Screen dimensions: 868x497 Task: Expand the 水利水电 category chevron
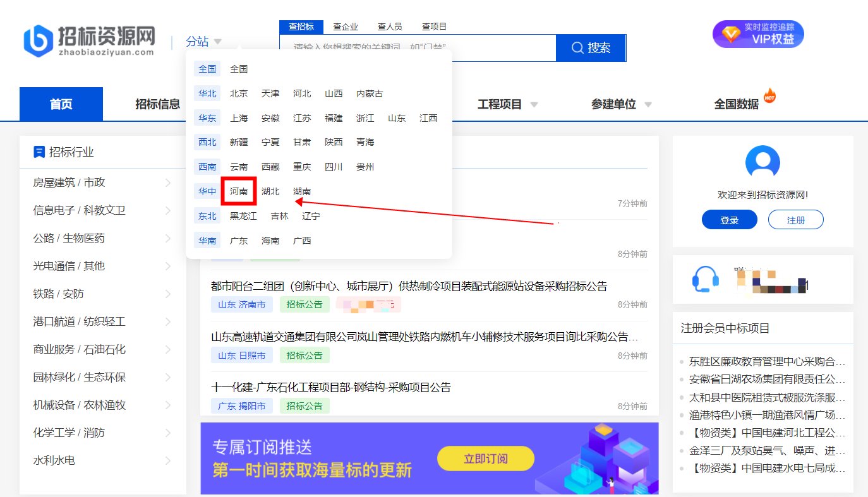pyautogui.click(x=169, y=460)
